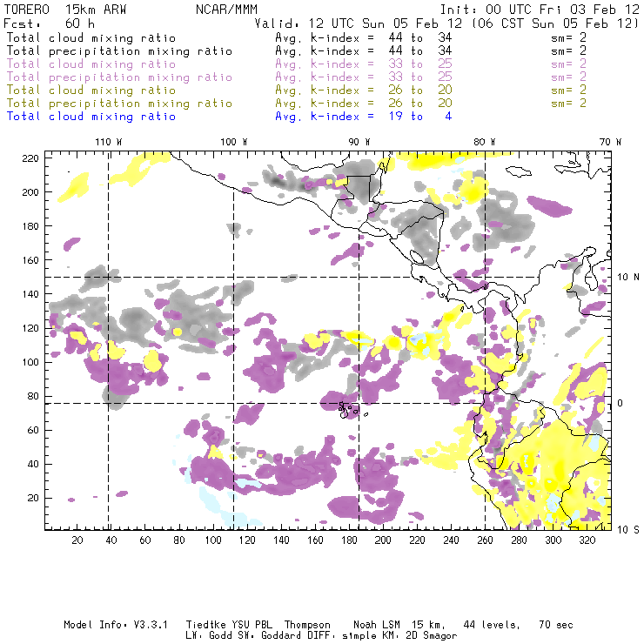644x644 pixels.
Task: Click the '110 W' longitude label
Action: click(109, 142)
